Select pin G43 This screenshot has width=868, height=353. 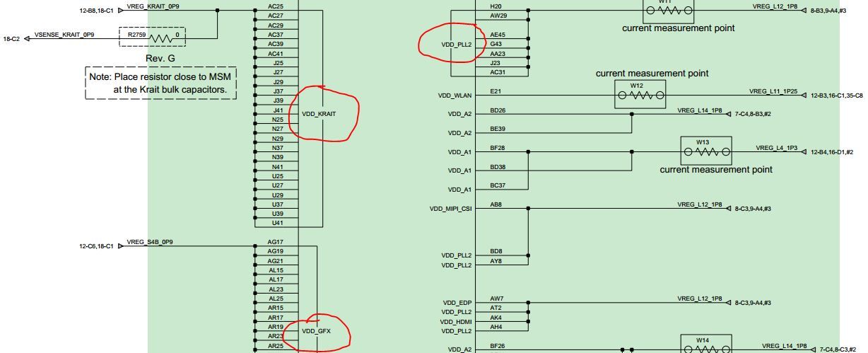[x=495, y=44]
